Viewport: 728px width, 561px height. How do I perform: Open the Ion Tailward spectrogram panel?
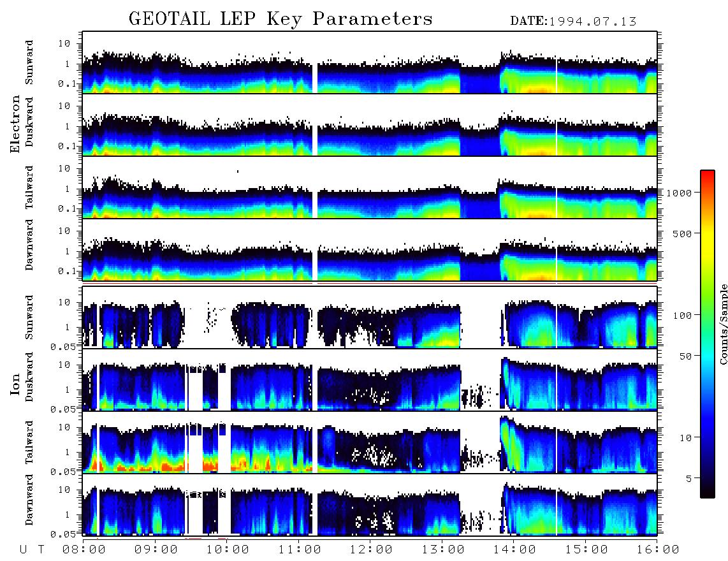[370, 442]
